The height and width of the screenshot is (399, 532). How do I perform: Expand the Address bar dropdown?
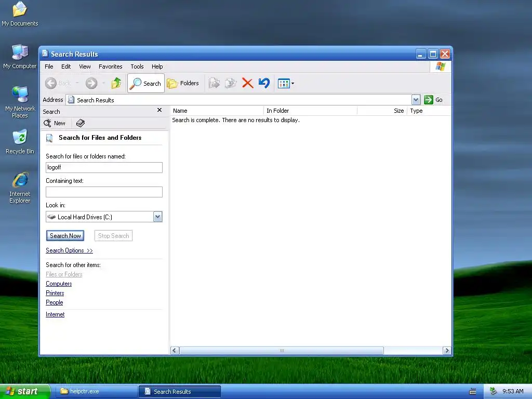coord(416,100)
